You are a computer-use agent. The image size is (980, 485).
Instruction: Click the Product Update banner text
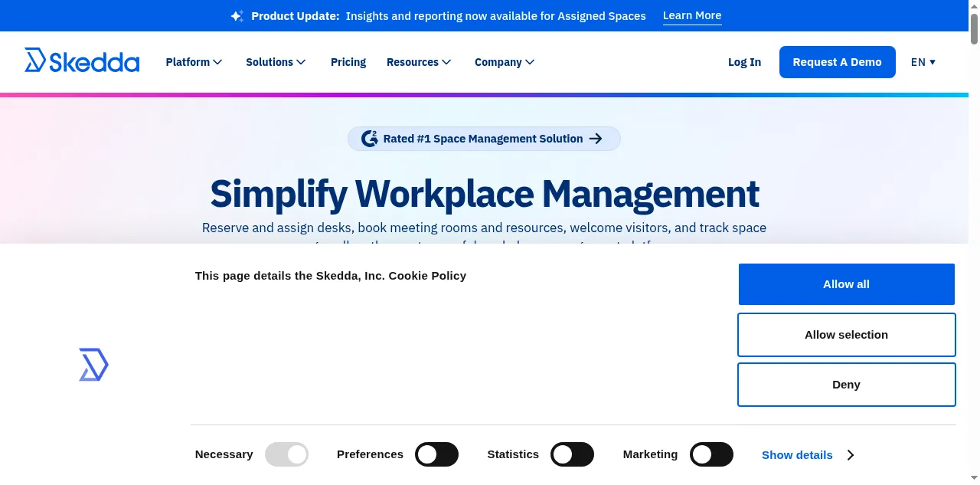point(449,16)
